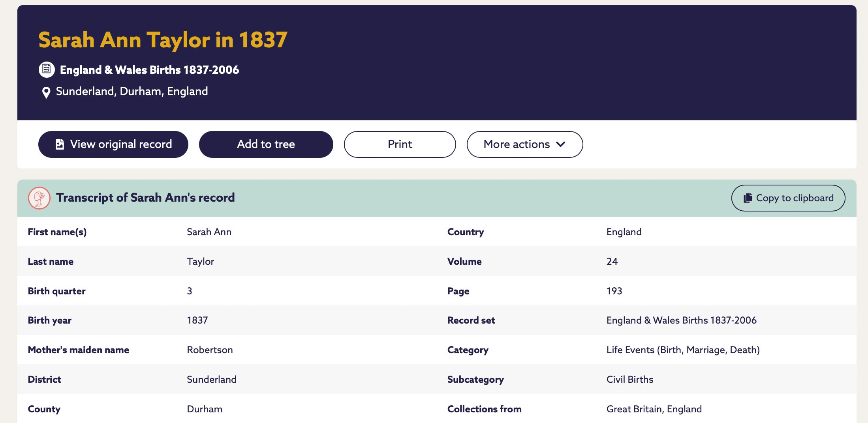Click the Volume field label
The height and width of the screenshot is (423, 868).
464,261
